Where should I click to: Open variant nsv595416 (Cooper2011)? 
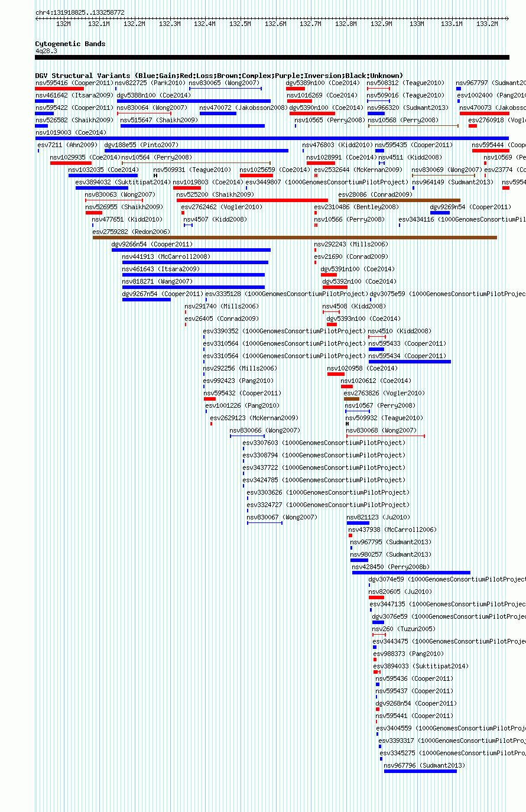tap(74, 83)
